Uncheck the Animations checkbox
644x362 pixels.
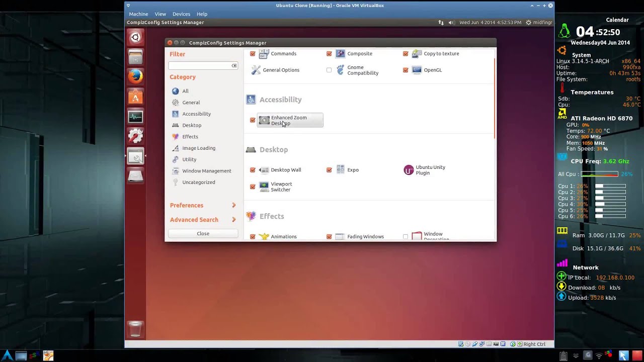pos(253,236)
